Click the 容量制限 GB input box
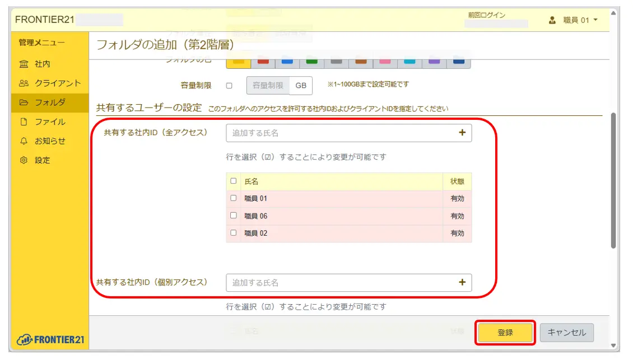Screen dimensions: 633x364 point(268,86)
